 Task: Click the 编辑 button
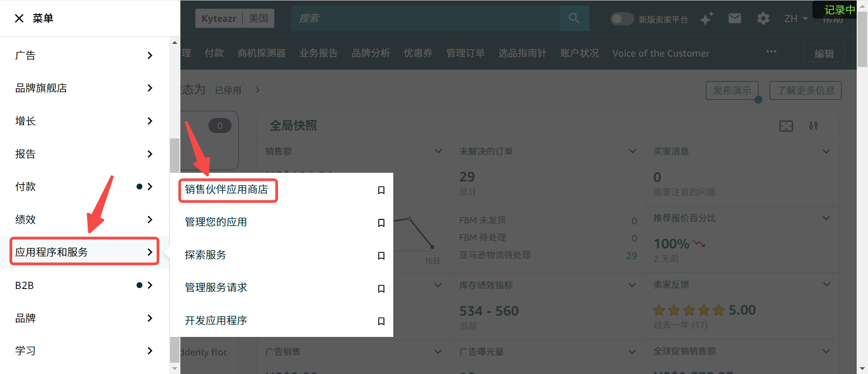coord(824,53)
